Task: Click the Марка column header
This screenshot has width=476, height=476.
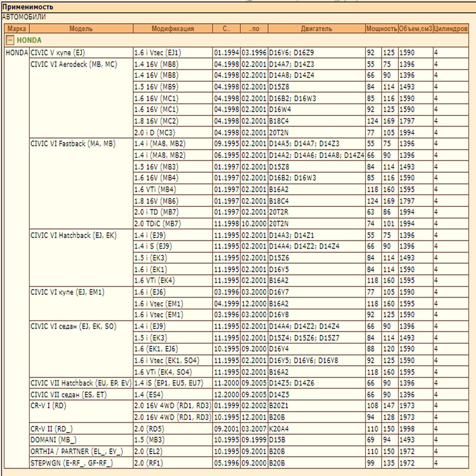Action: 17,29
